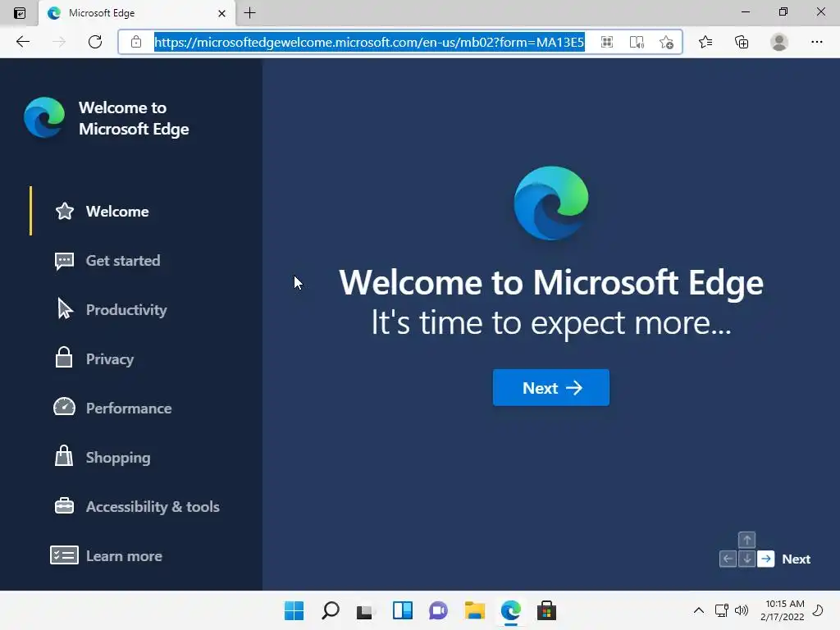Image resolution: width=840 pixels, height=630 pixels.
Task: Click the 'Welcome to Microsoft Edge' heading
Action: (x=550, y=283)
